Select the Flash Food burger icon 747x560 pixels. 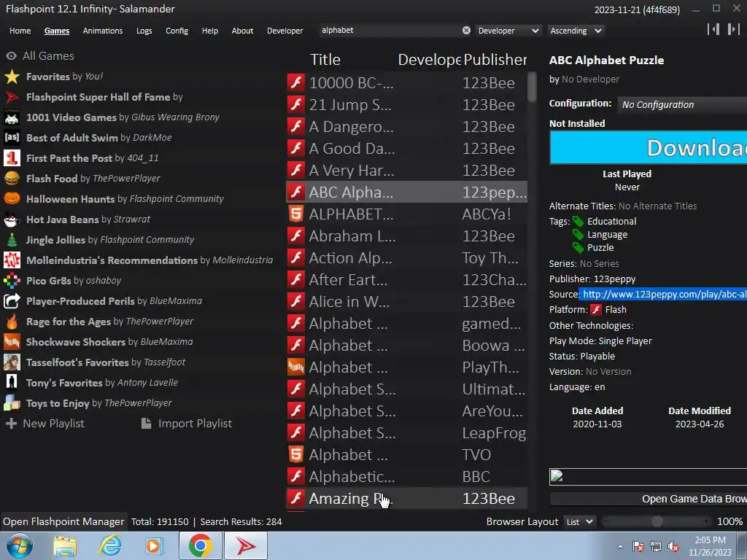(12, 179)
